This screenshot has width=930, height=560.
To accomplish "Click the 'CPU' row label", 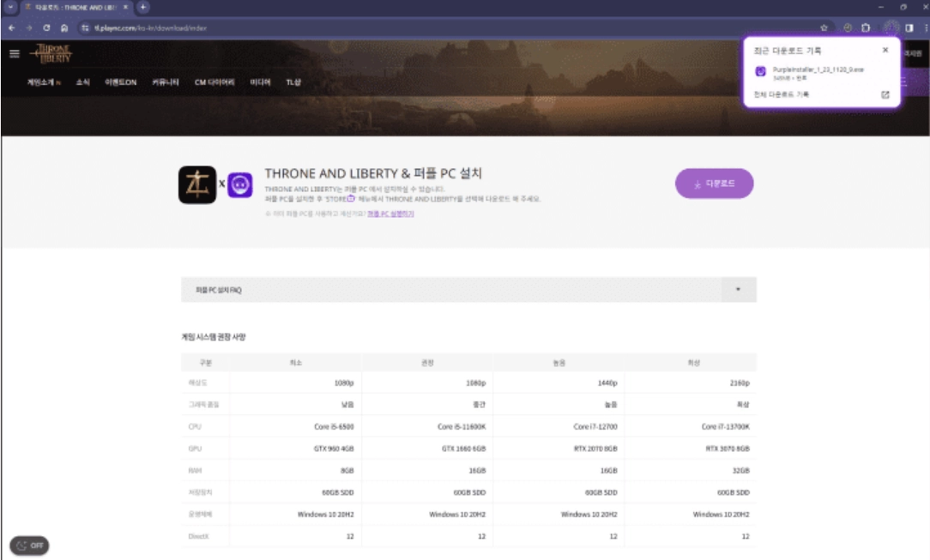I will click(195, 427).
